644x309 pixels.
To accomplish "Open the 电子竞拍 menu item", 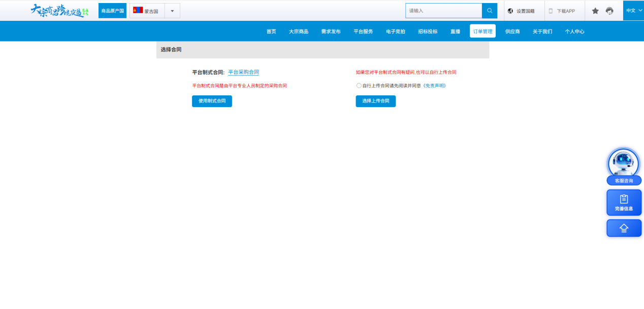I will (396, 31).
